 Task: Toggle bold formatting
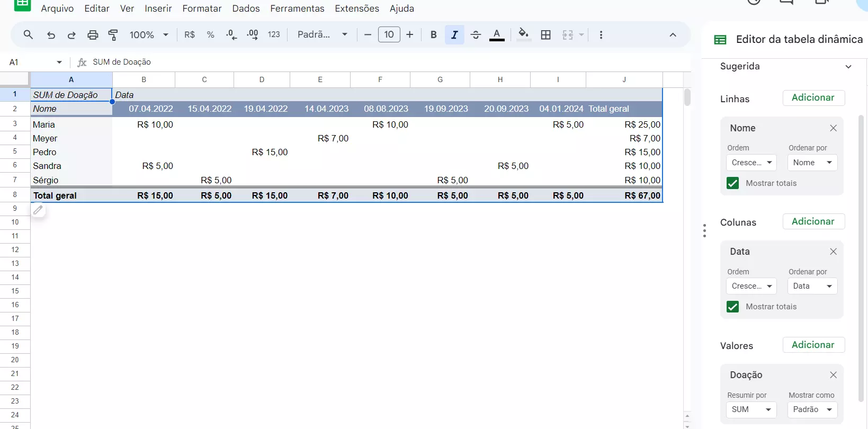pos(433,35)
